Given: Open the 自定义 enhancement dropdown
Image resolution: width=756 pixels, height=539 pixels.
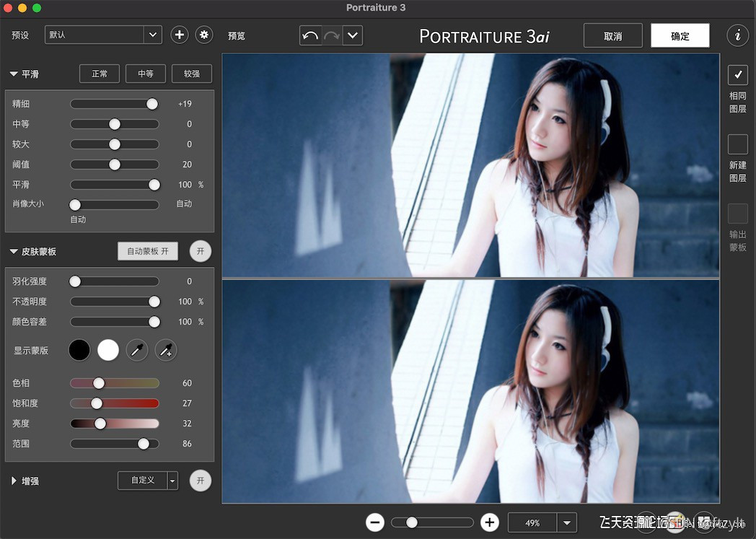Looking at the screenshot, I should click(172, 481).
